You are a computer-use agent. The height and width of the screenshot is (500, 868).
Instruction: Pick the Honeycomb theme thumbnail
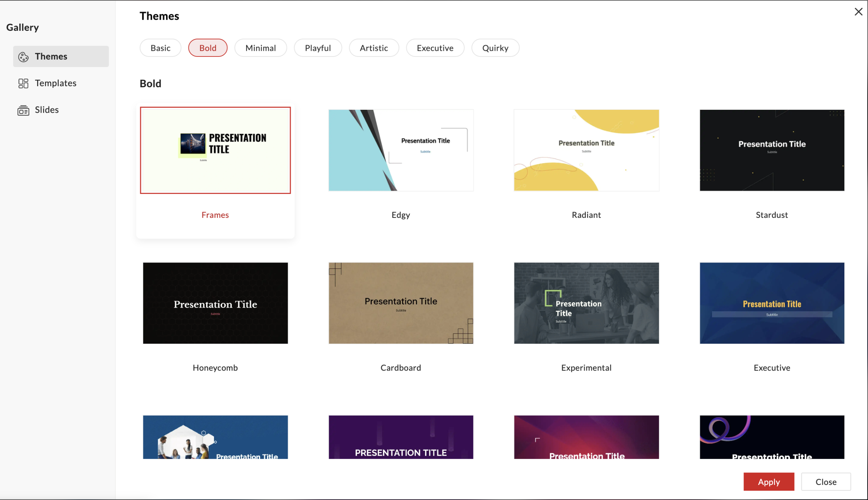point(215,303)
